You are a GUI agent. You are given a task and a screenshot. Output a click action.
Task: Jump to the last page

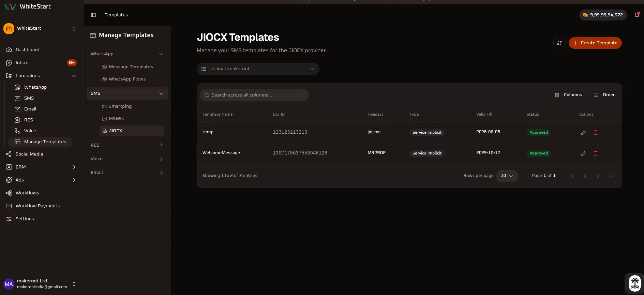[611, 176]
